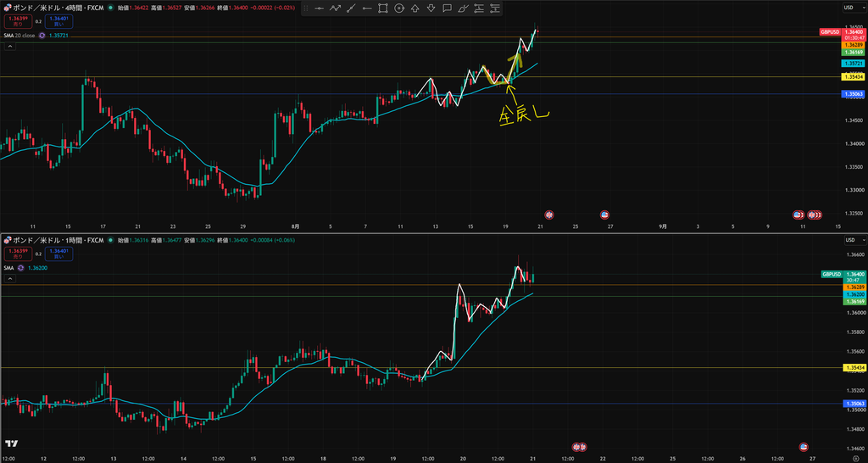Click SMA legend label in 1-hour chart
The width and height of the screenshot is (868, 463).
[9, 267]
